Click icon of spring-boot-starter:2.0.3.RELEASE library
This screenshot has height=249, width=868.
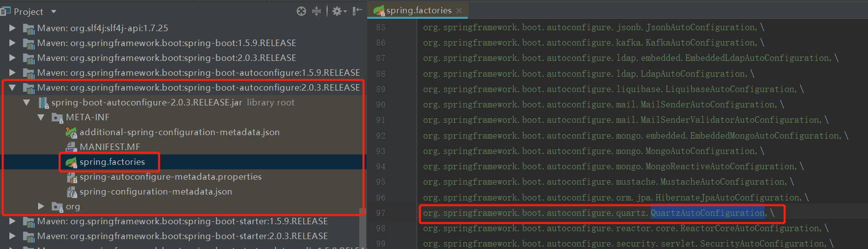29,237
